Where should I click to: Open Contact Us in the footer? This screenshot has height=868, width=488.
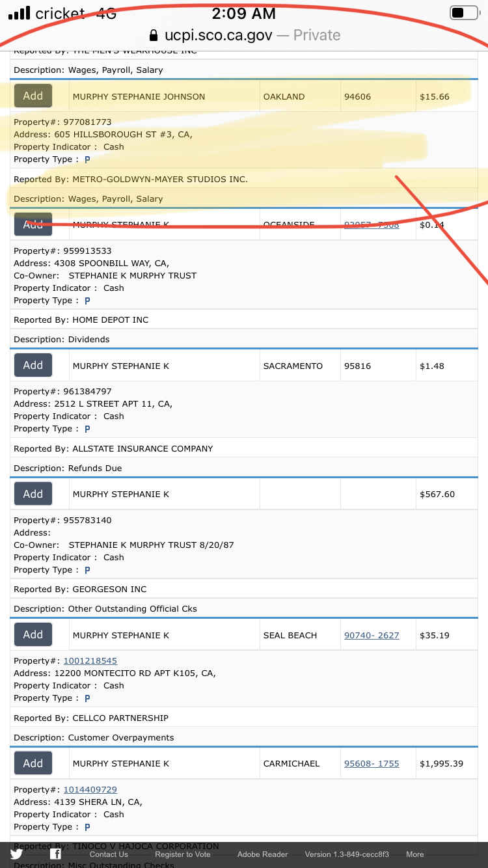[109, 854]
